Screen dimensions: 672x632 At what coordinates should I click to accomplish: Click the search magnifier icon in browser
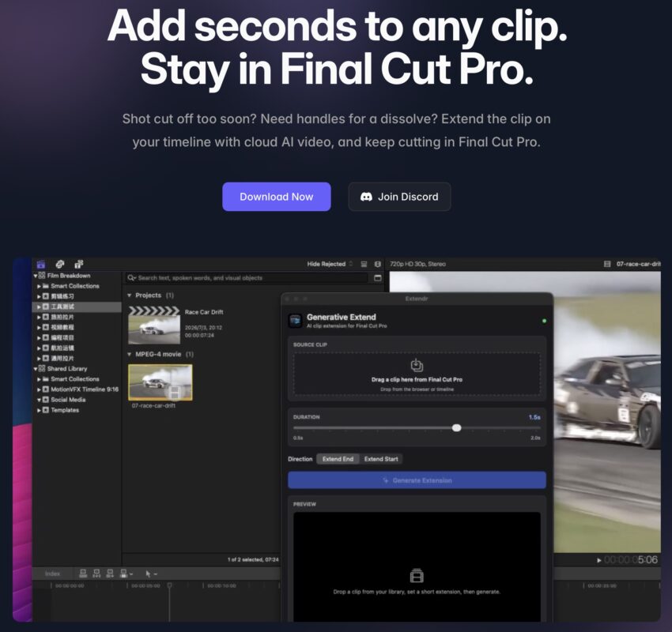click(131, 278)
